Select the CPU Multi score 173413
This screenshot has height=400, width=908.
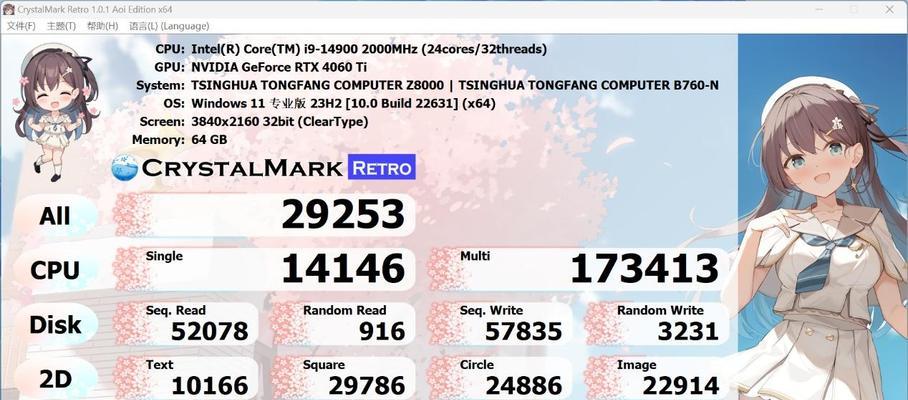click(x=644, y=270)
